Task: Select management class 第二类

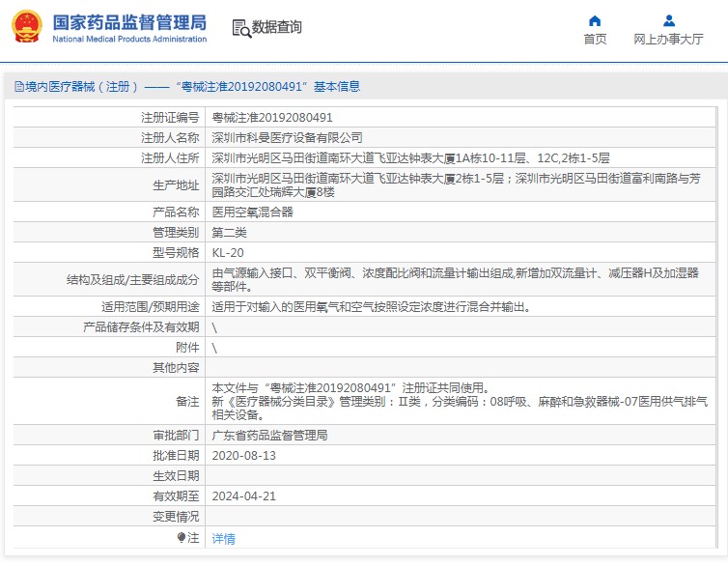Action: 230,233
